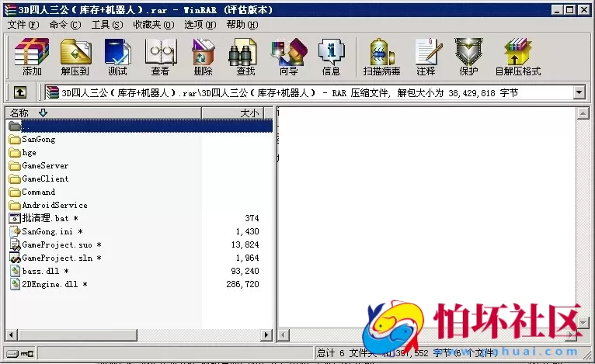Sort by the 名称 column header
Image resolution: width=595 pixels, height=364 pixels.
click(x=103, y=113)
